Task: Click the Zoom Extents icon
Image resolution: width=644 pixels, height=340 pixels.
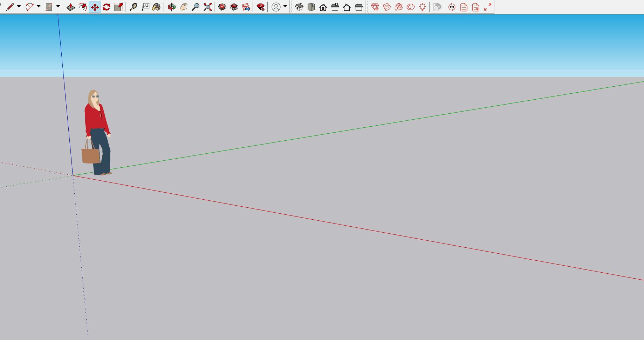Action: click(207, 7)
